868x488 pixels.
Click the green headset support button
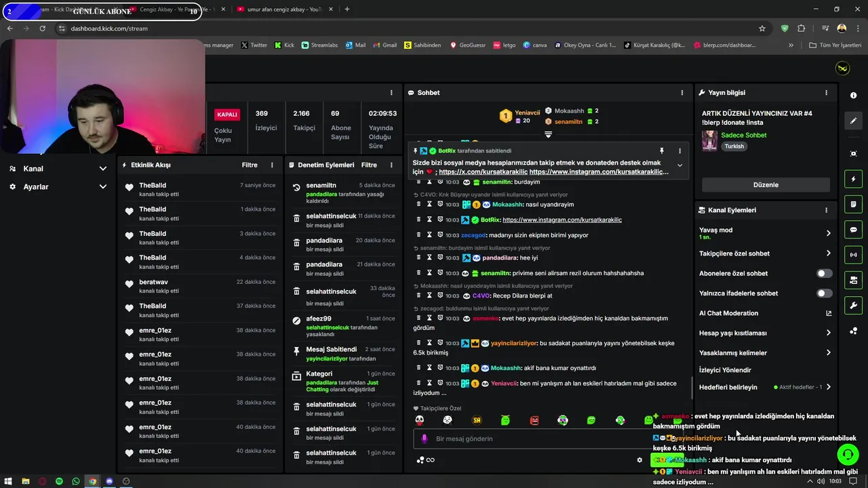[x=848, y=454]
